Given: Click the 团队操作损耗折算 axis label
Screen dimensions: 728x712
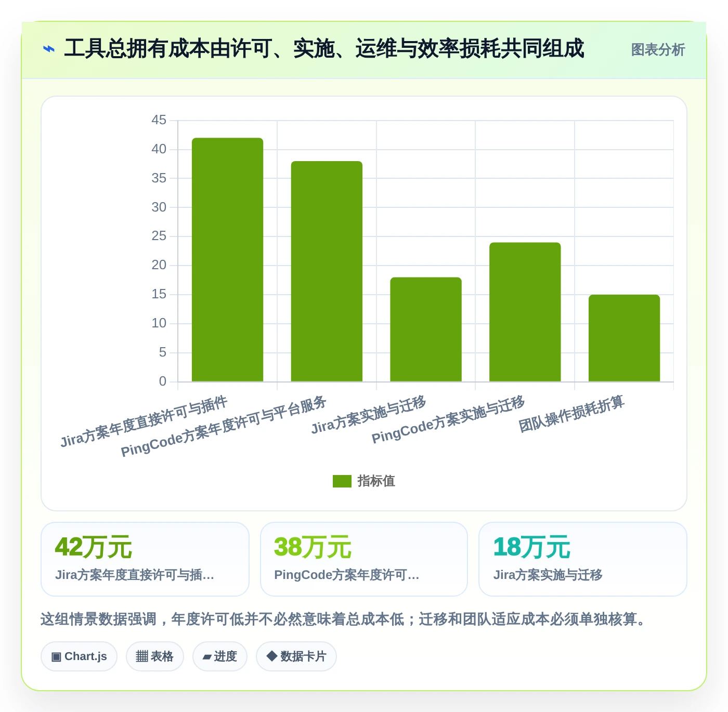Looking at the screenshot, I should click(x=571, y=414).
